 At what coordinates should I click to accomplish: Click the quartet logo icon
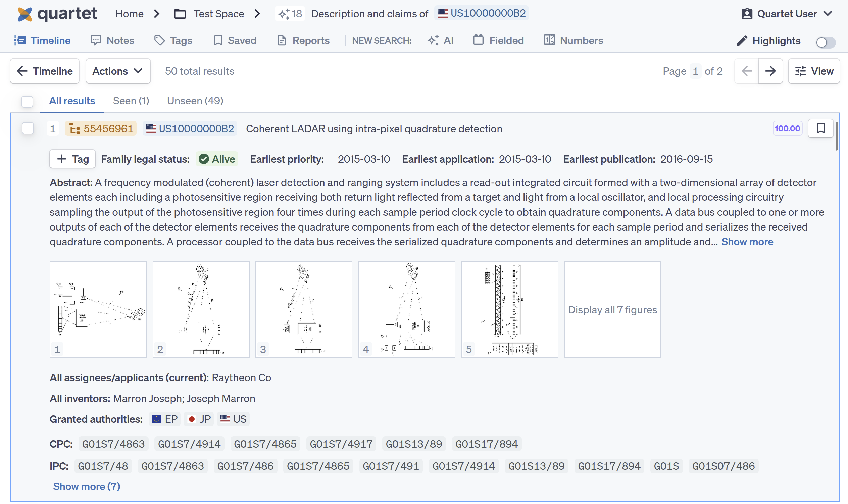point(25,14)
